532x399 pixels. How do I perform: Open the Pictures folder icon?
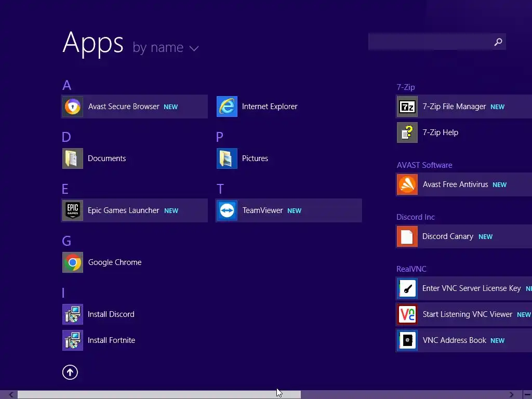pos(227,158)
